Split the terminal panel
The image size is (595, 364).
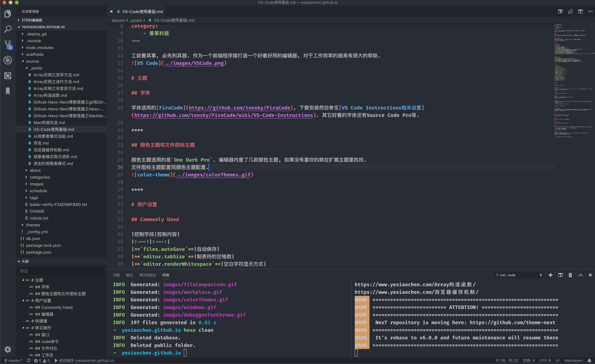tap(560, 275)
